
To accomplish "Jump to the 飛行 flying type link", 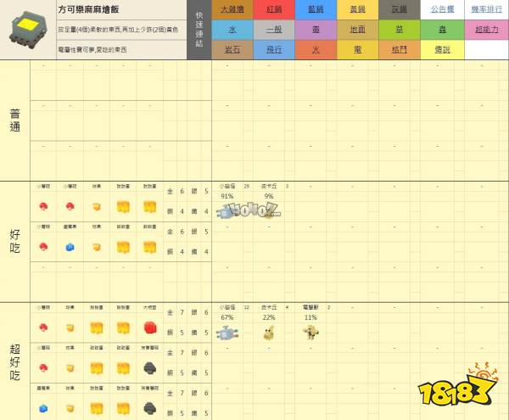I will (274, 50).
